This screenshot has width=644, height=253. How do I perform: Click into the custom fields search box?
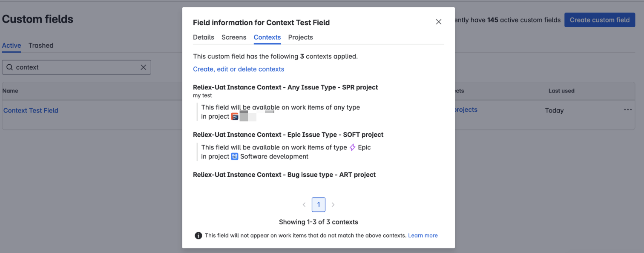[77, 67]
